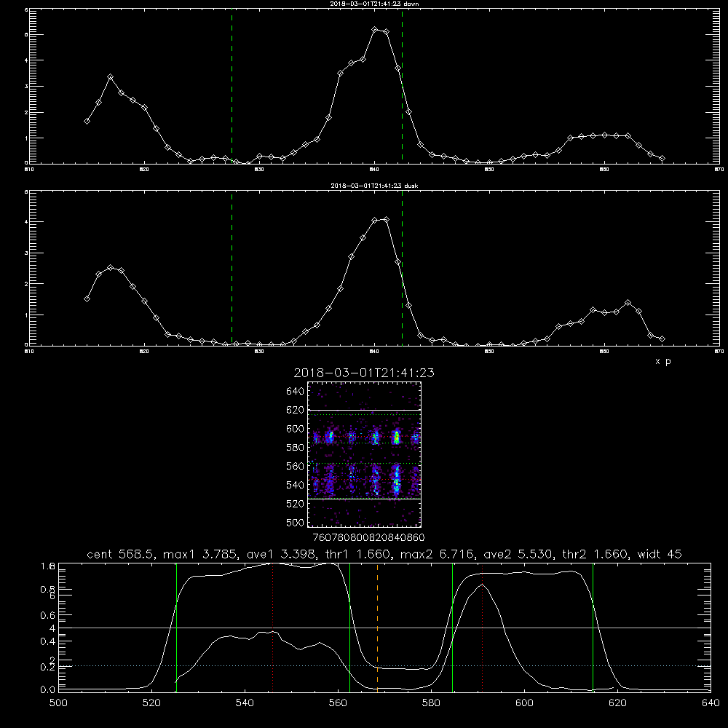Screen dimensions: 728x728
Task: Click the highest diamond marker in dawn plot
Action: [375, 30]
